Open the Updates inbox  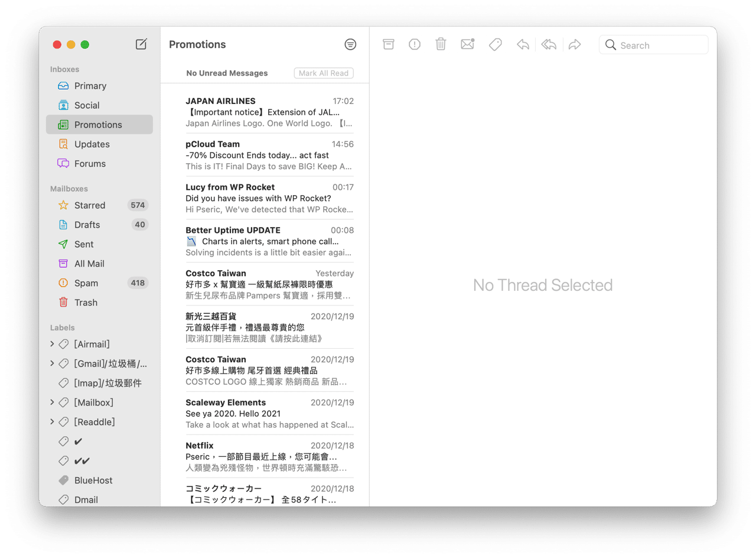tap(99, 144)
